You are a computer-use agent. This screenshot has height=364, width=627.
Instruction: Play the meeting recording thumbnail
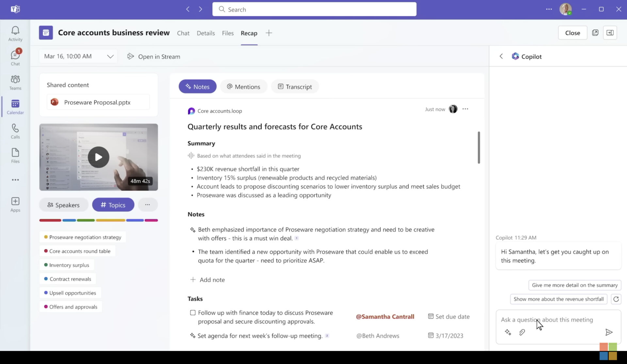click(98, 157)
